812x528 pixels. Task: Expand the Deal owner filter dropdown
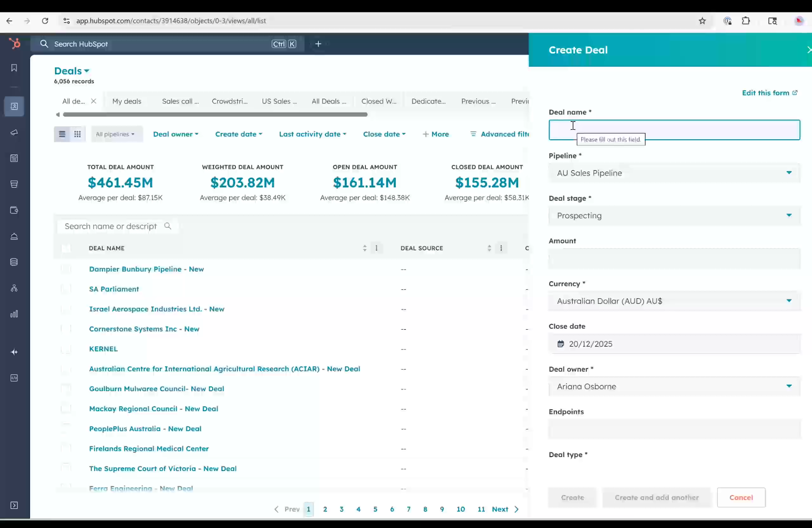coord(176,134)
